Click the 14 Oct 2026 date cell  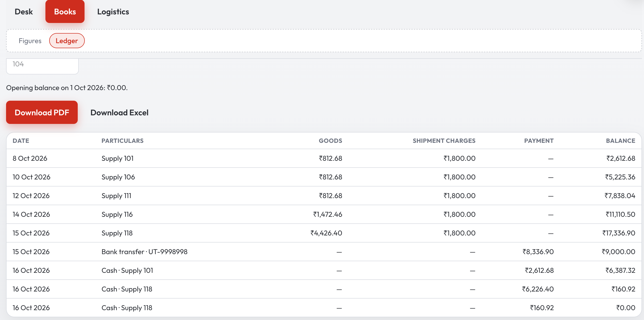click(31, 214)
